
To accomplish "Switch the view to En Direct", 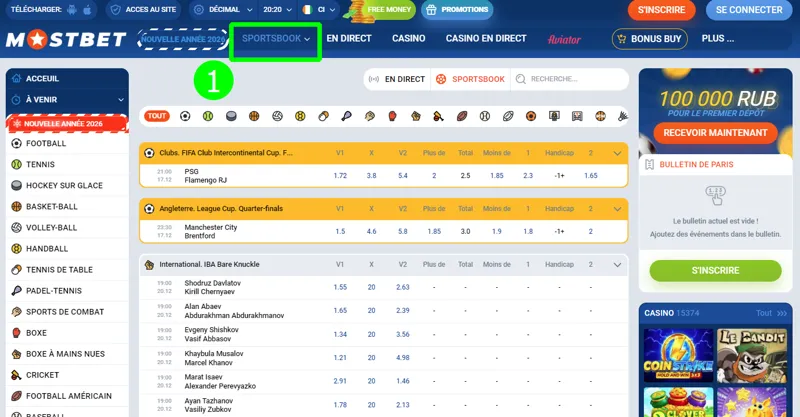I will [396, 79].
